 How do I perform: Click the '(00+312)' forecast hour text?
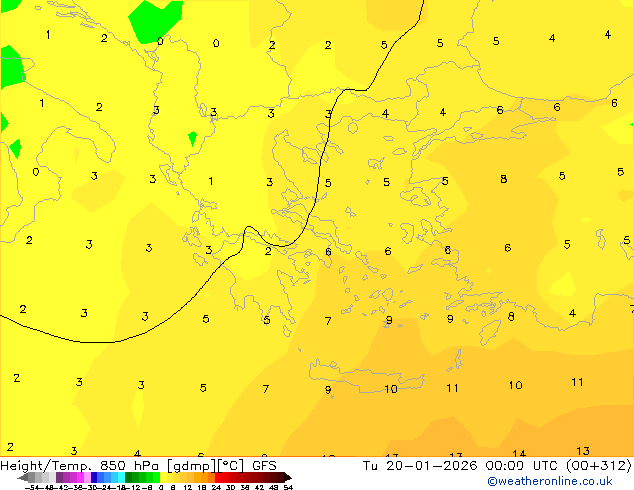[598, 466]
